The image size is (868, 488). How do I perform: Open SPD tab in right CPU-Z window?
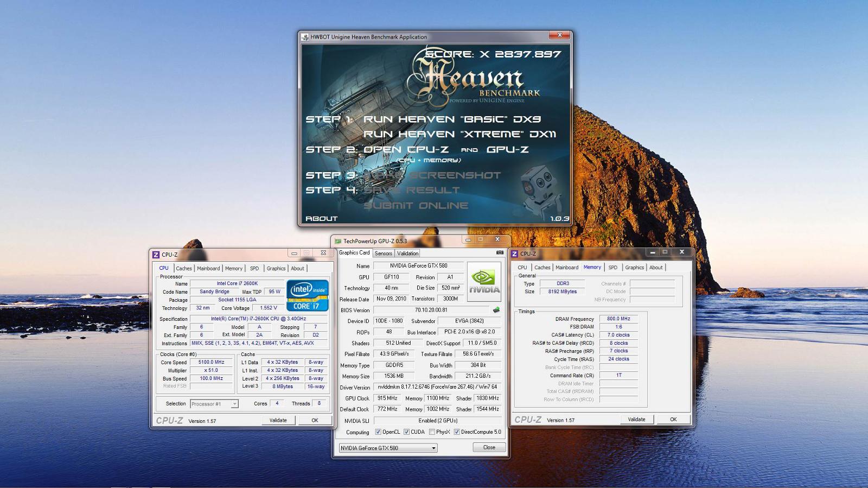point(613,267)
